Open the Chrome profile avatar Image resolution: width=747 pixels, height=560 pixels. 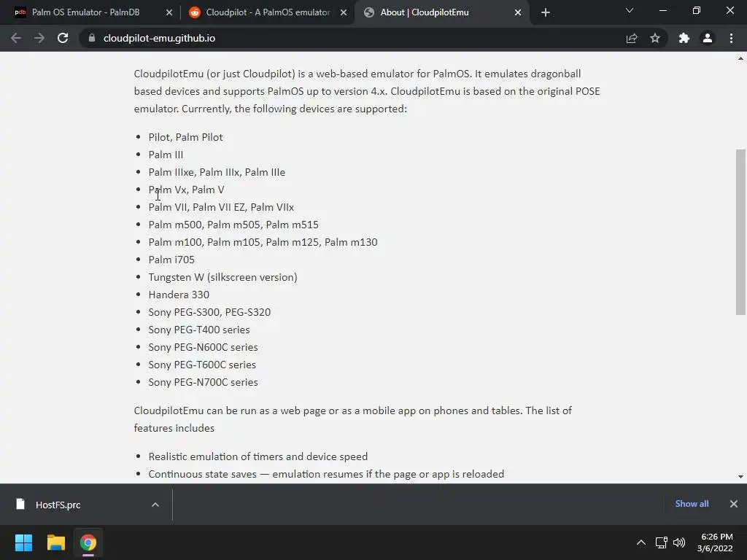708,38
